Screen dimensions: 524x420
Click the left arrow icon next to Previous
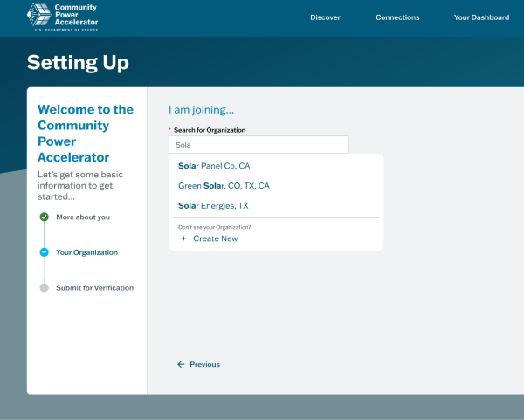tap(181, 364)
